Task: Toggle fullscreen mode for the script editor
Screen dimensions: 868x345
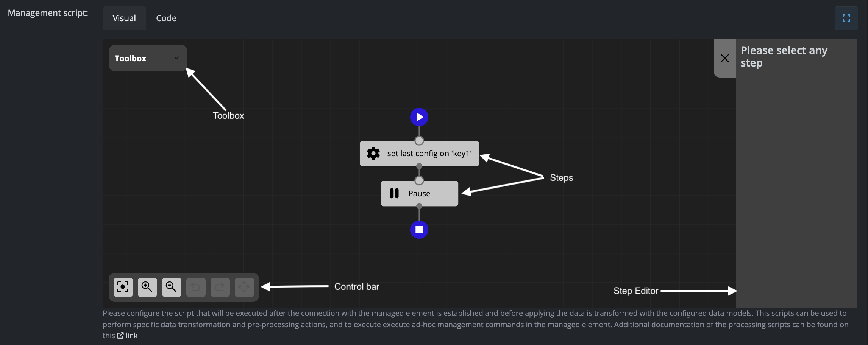Action: pyautogui.click(x=846, y=18)
